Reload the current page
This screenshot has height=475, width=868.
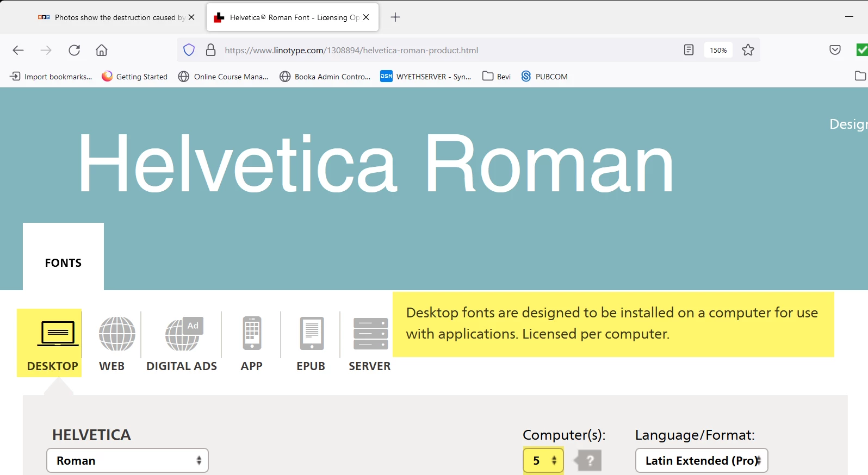coord(75,51)
